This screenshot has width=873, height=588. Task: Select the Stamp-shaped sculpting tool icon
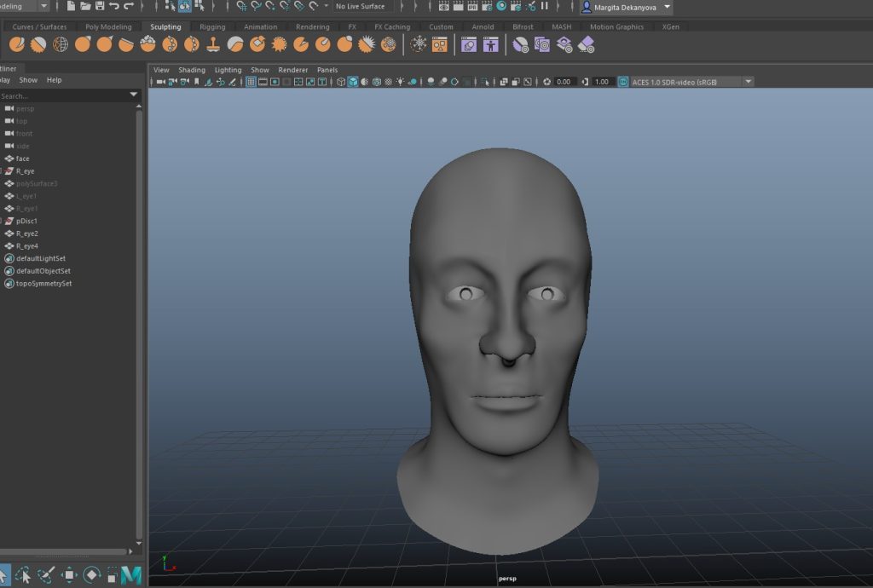coord(214,44)
